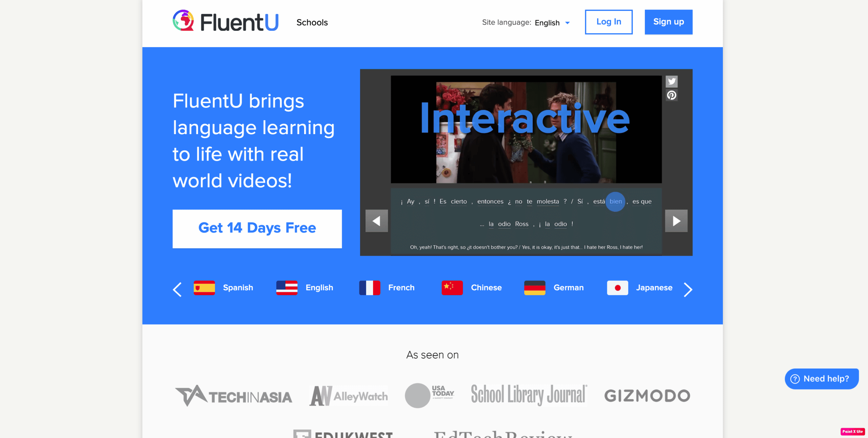Advance to the next video caption
The height and width of the screenshot is (438, 868).
click(676, 221)
